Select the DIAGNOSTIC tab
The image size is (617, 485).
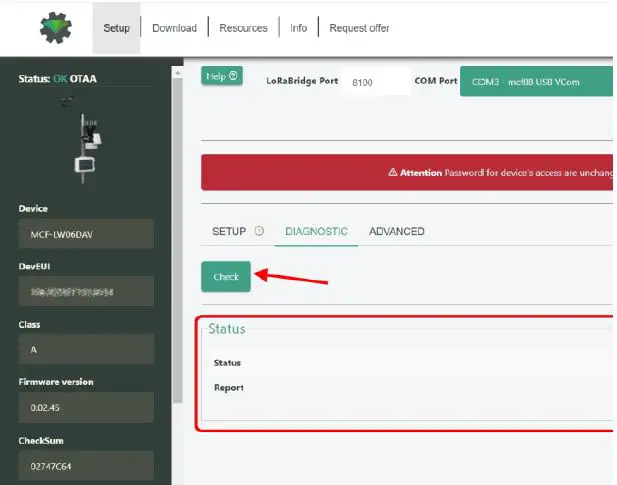pyautogui.click(x=316, y=231)
